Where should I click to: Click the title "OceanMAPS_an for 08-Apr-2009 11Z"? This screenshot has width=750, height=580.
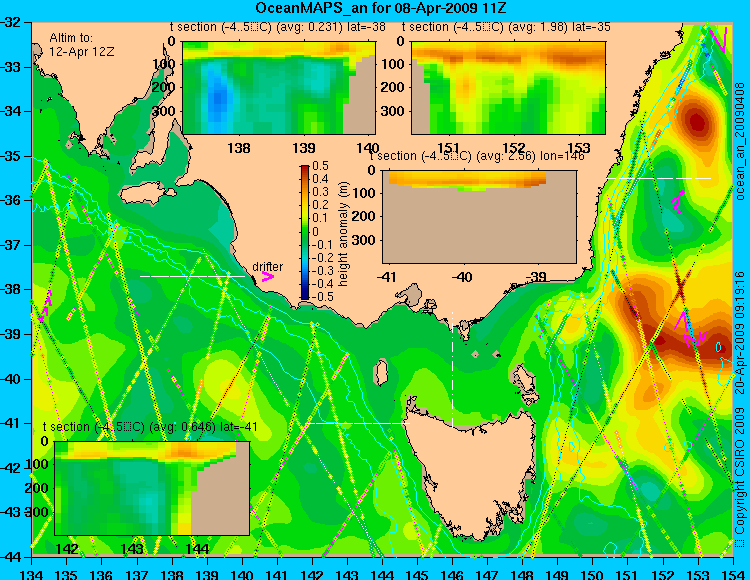tap(380, 8)
